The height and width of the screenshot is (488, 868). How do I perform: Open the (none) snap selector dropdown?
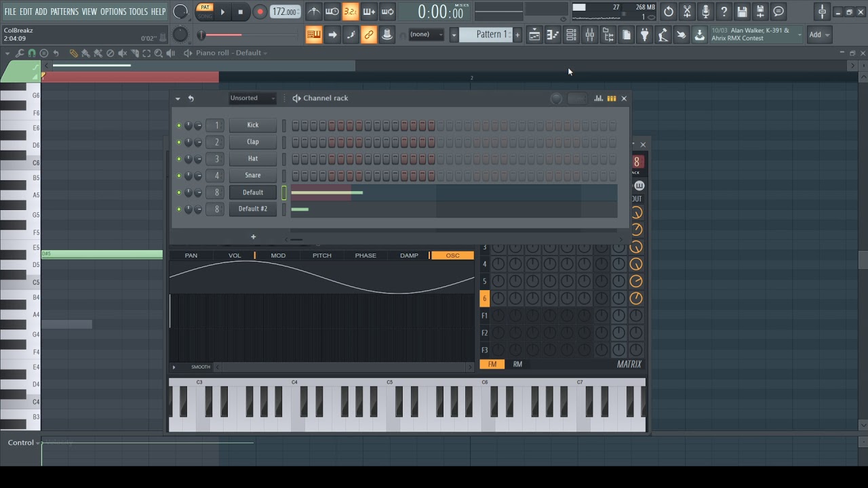(x=427, y=35)
